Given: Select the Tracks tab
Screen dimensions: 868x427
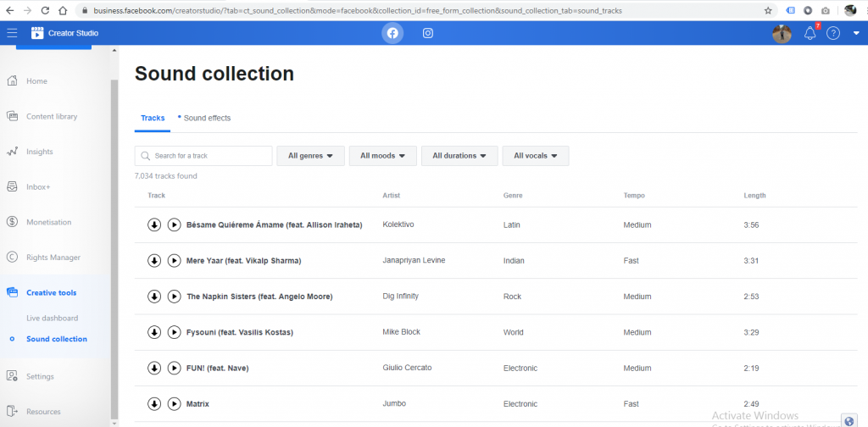Looking at the screenshot, I should point(153,119).
